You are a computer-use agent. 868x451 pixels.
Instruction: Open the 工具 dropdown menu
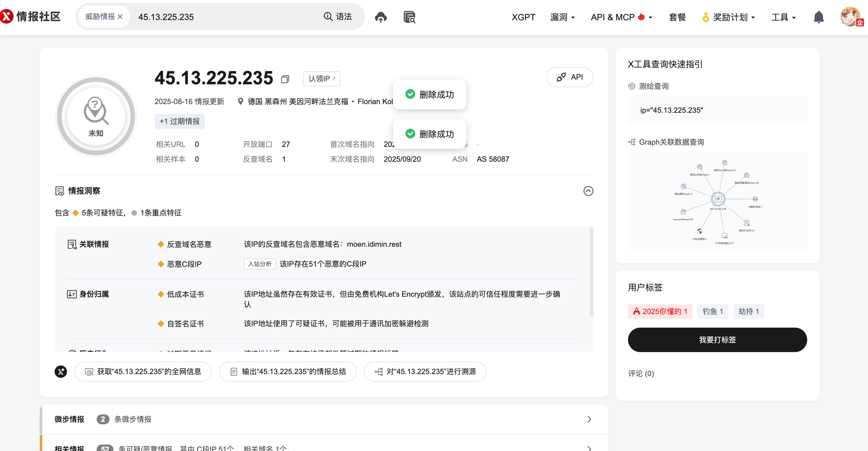(x=783, y=17)
